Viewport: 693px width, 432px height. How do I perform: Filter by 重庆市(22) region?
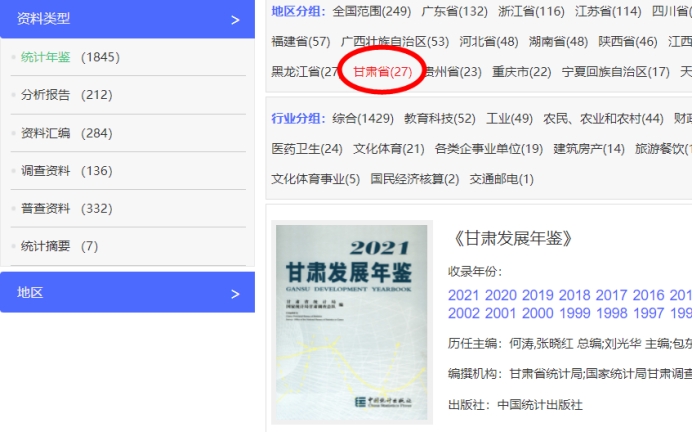point(521,72)
